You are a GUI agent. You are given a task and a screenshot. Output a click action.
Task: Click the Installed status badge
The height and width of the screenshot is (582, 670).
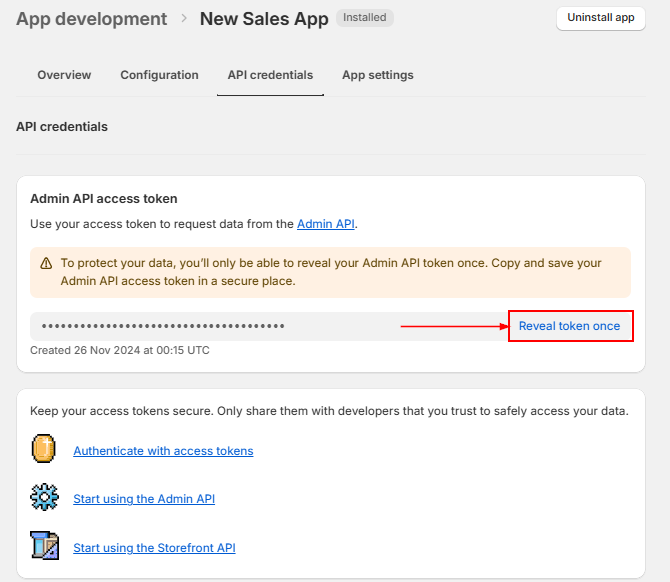(365, 18)
